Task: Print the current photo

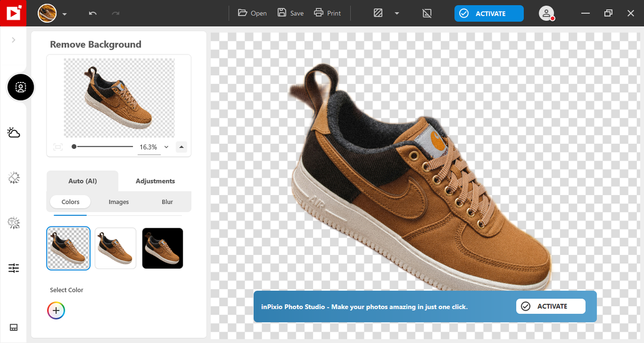Action: click(x=328, y=13)
